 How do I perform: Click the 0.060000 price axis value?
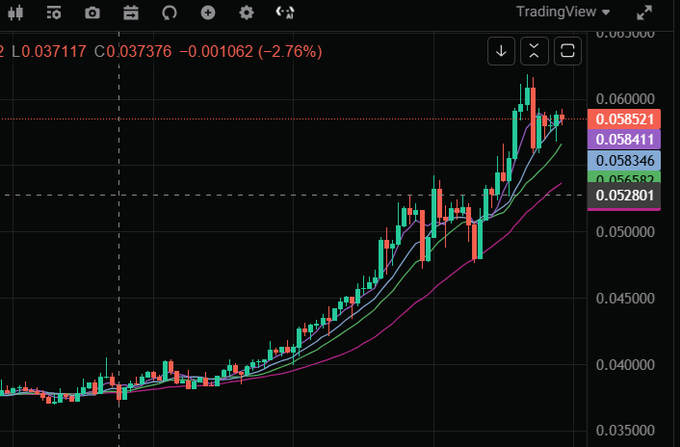[x=625, y=99]
